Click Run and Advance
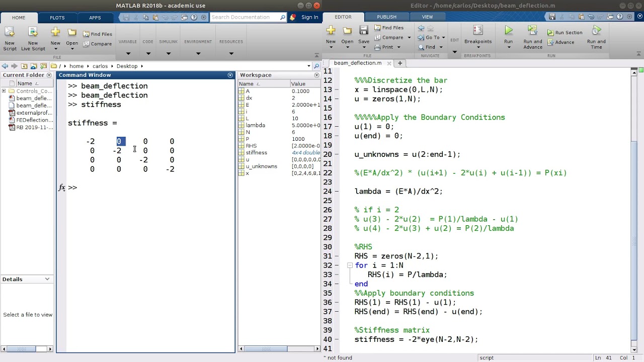This screenshot has width=644, height=362. coord(533,38)
